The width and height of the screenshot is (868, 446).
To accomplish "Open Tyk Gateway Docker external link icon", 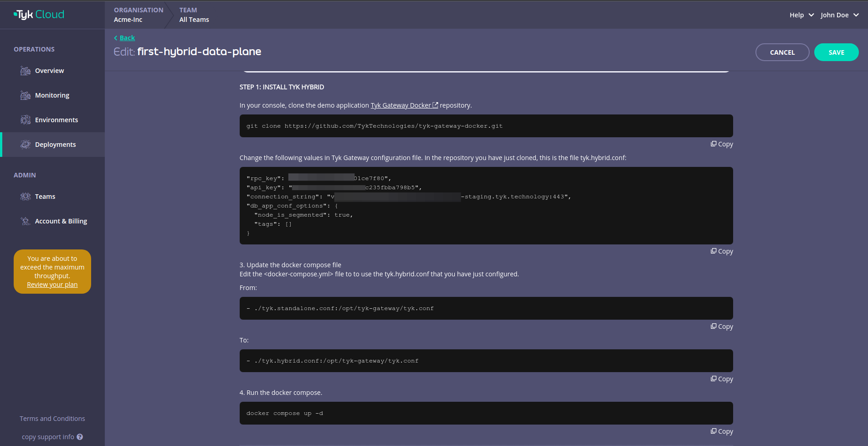I will click(435, 104).
